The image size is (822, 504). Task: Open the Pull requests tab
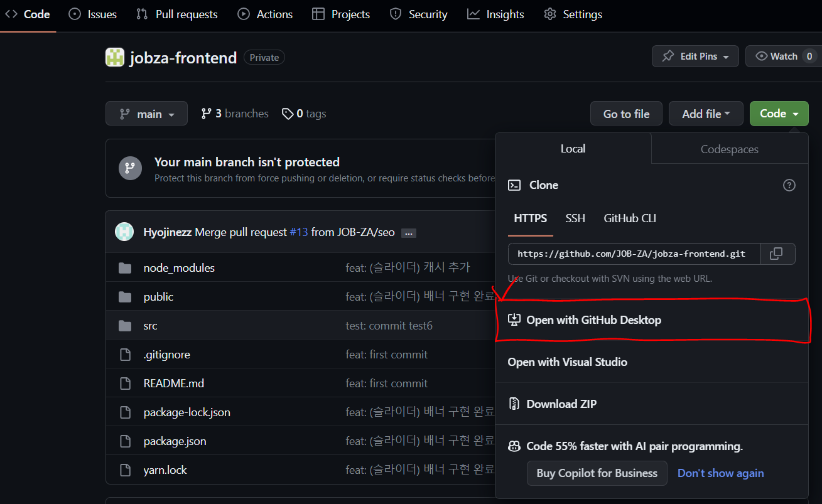(x=177, y=14)
